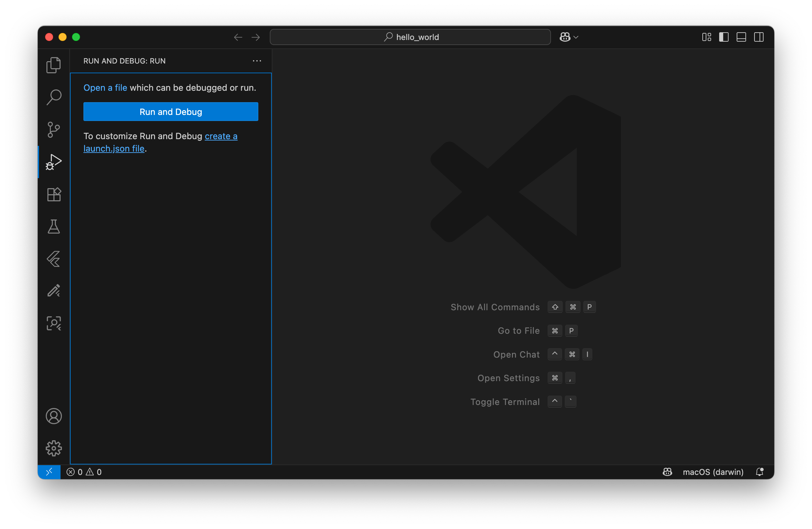The image size is (812, 529).
Task: Open the Source Control view
Action: coord(53,129)
